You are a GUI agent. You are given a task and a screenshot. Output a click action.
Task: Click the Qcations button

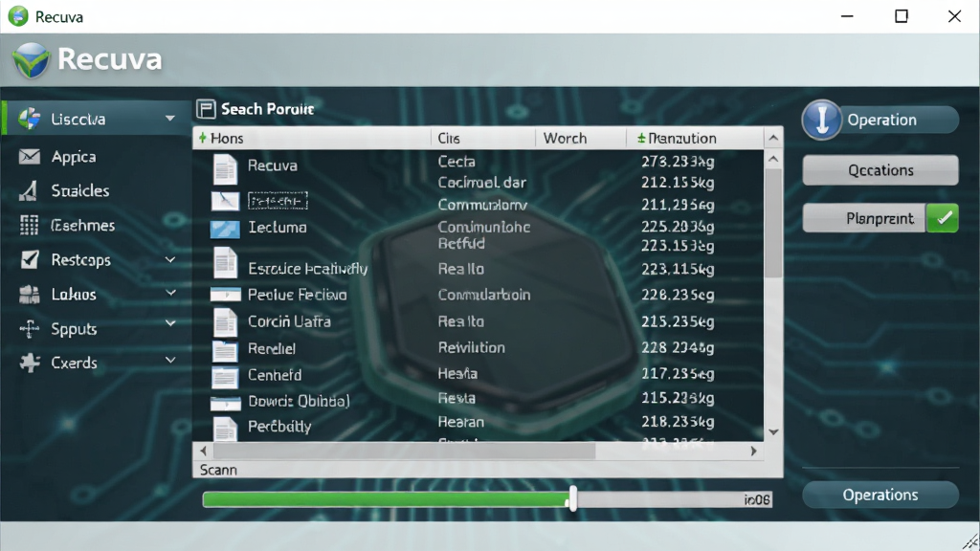880,170
